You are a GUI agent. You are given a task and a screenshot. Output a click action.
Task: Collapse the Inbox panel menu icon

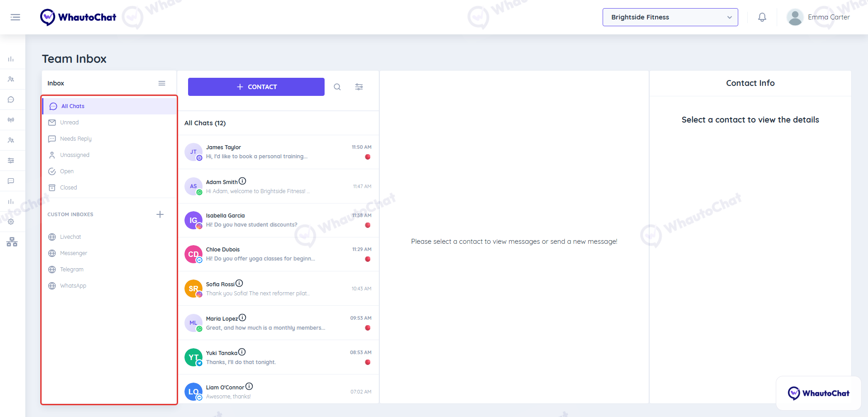click(x=162, y=83)
